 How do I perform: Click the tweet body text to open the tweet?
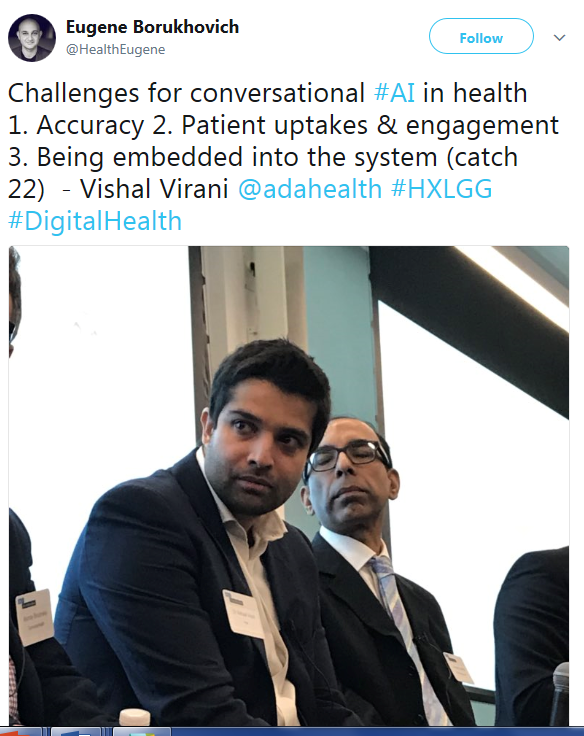pyautogui.click(x=283, y=156)
